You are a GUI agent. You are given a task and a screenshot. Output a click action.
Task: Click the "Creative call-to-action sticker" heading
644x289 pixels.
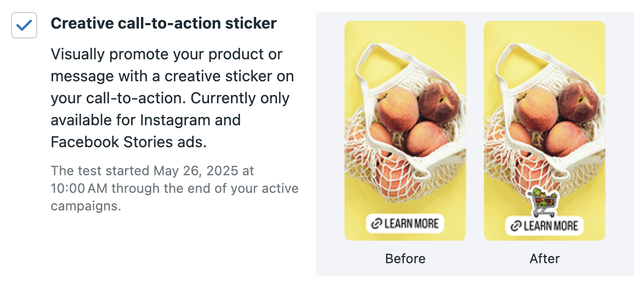[163, 23]
